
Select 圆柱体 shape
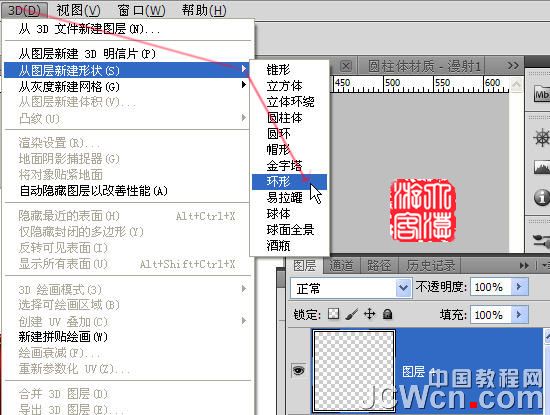[289, 118]
